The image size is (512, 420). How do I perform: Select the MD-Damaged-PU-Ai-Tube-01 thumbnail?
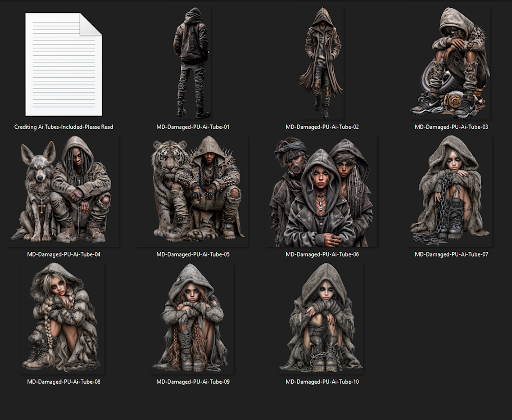point(192,64)
